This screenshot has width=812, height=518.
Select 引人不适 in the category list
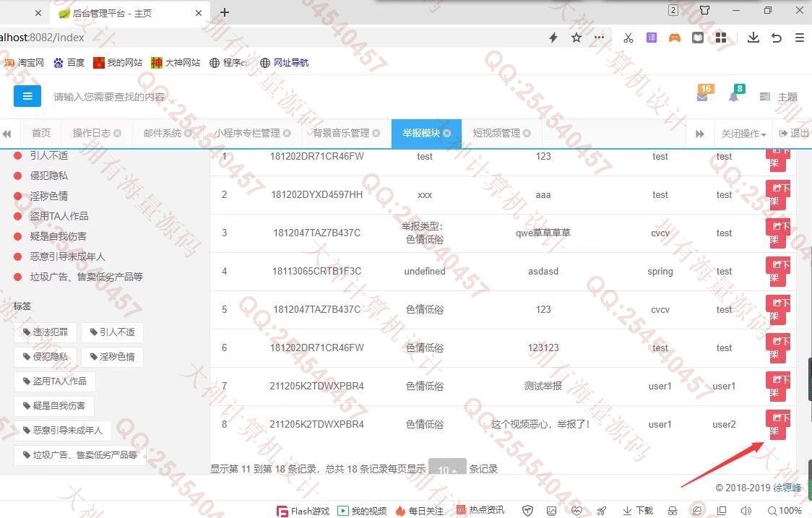tap(48, 155)
